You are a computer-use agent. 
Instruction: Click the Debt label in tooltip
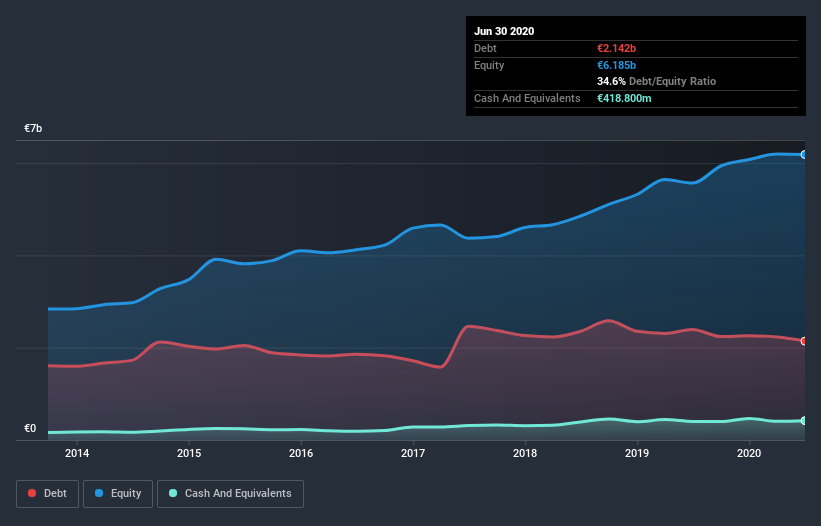485,48
